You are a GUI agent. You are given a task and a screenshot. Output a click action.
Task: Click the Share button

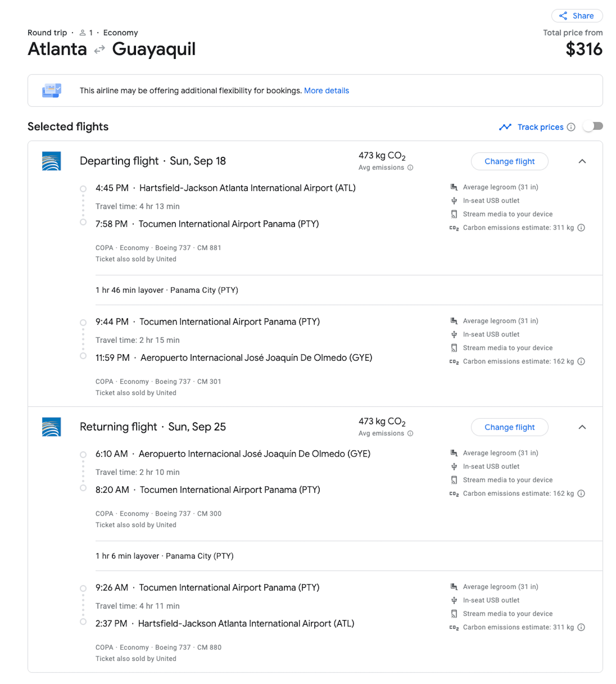[577, 16]
